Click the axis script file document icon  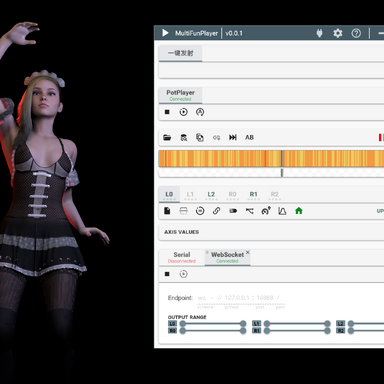point(167,211)
